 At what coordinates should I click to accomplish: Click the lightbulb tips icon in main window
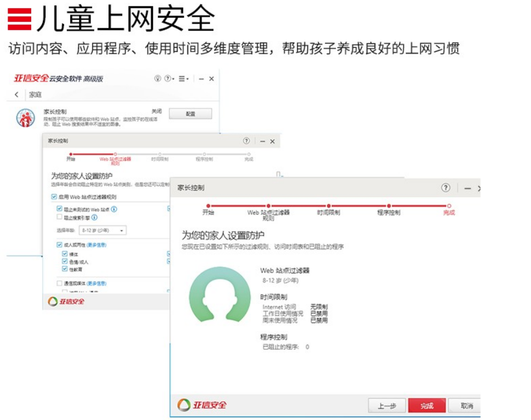pyautogui.click(x=157, y=78)
